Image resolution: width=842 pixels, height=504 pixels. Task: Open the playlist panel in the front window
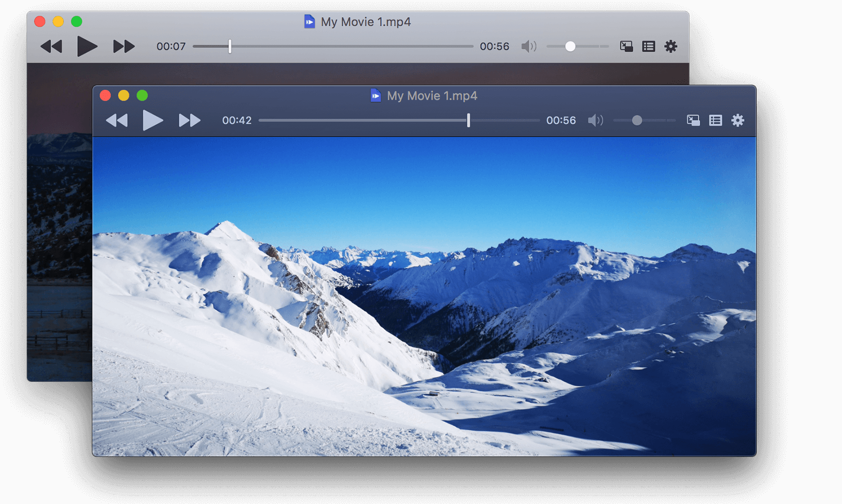click(715, 120)
